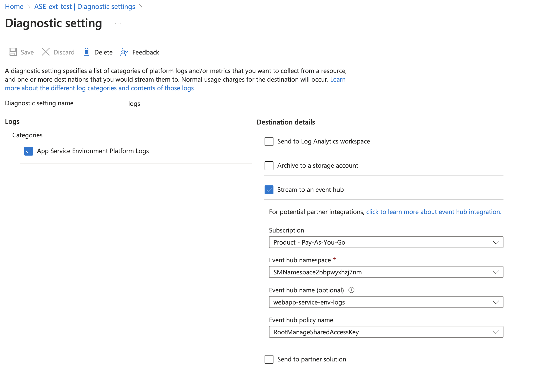Click the Discard icon
This screenshot has width=540, height=392.
tap(46, 52)
